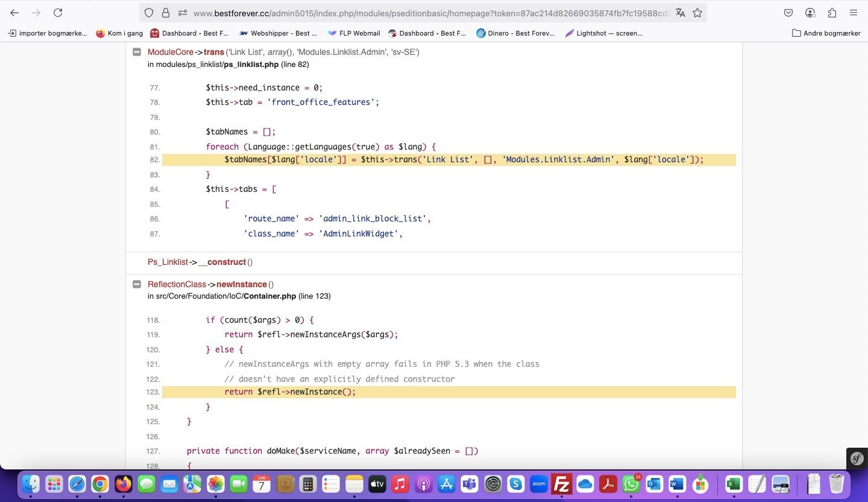The image size is (868, 502).
Task: Open the page translation icon
Action: pos(680,13)
